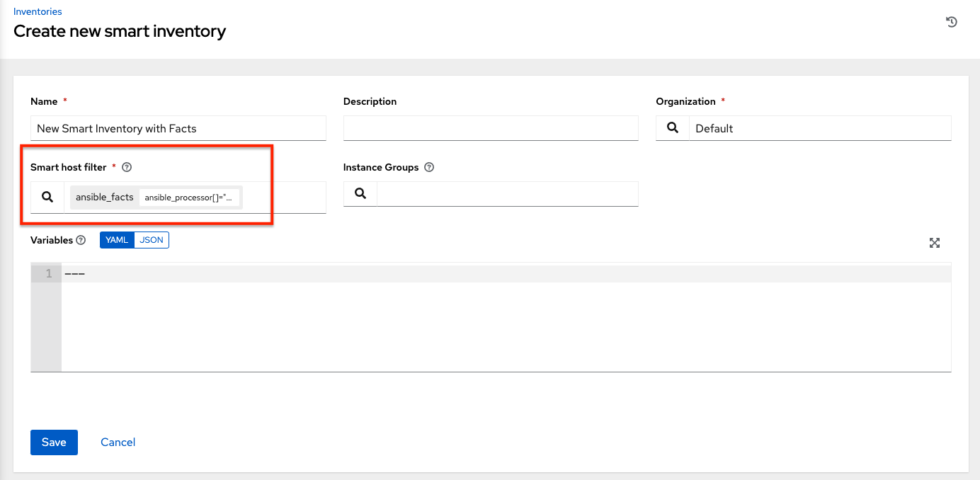This screenshot has height=480, width=980.
Task: Click the Smart host filter help icon
Action: [126, 166]
